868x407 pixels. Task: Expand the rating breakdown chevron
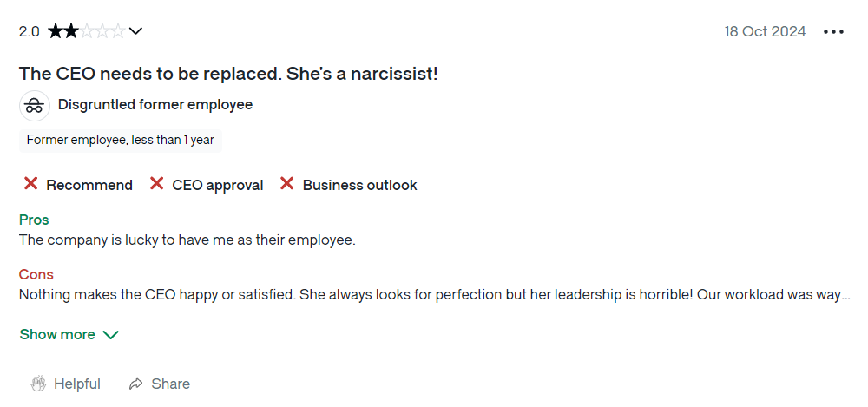pos(135,31)
